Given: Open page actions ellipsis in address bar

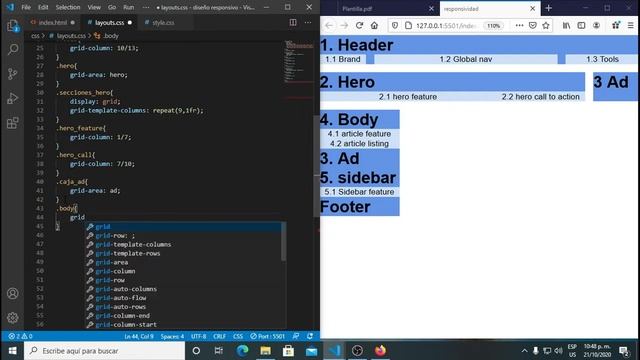Looking at the screenshot, I should (x=519, y=25).
